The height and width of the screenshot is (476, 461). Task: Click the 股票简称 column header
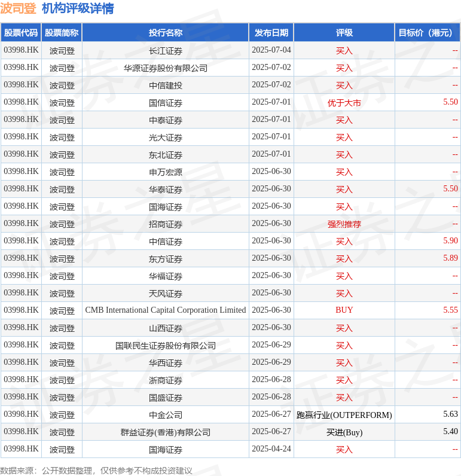point(62,32)
